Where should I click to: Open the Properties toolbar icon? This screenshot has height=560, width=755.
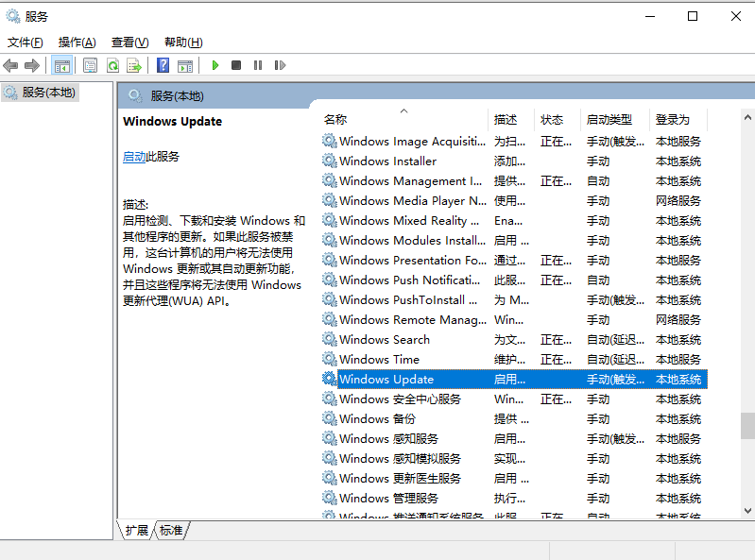pos(90,65)
